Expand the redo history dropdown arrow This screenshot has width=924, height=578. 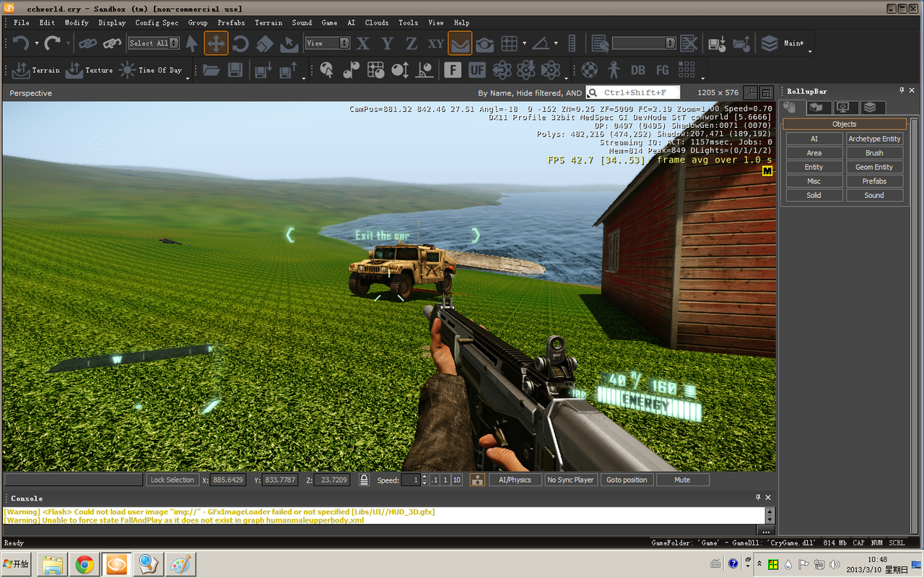[x=68, y=44]
